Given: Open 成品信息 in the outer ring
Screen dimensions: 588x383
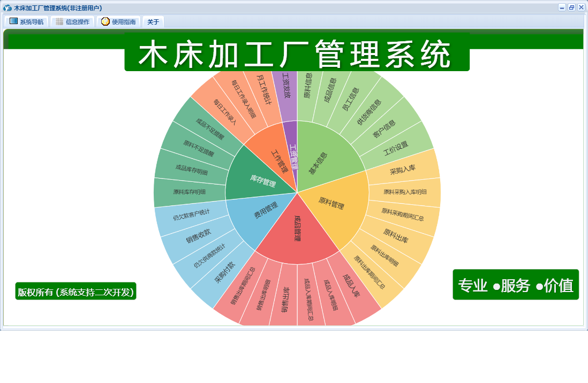Looking at the screenshot, I should [330, 90].
